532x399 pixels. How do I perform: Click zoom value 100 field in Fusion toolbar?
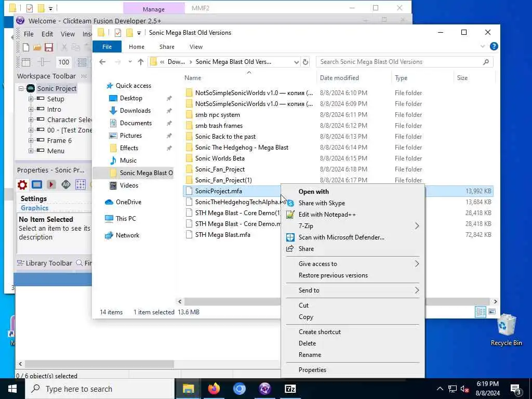point(63,62)
